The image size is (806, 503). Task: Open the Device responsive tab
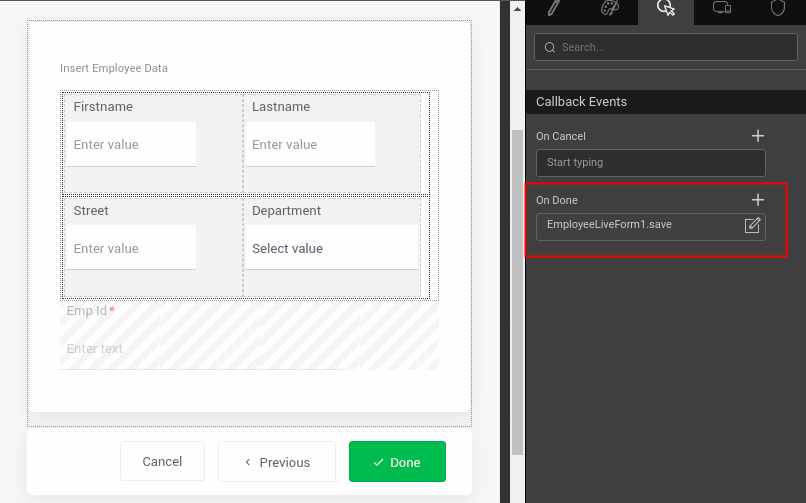click(722, 9)
